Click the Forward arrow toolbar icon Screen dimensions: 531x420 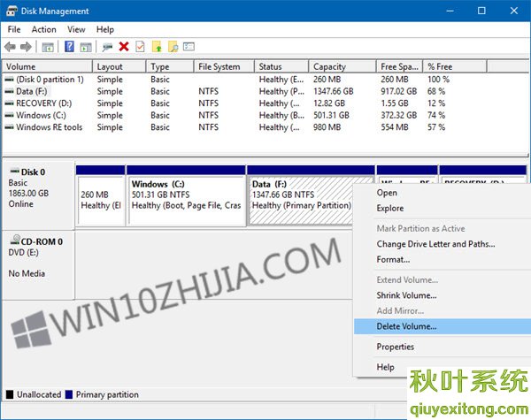(x=26, y=46)
